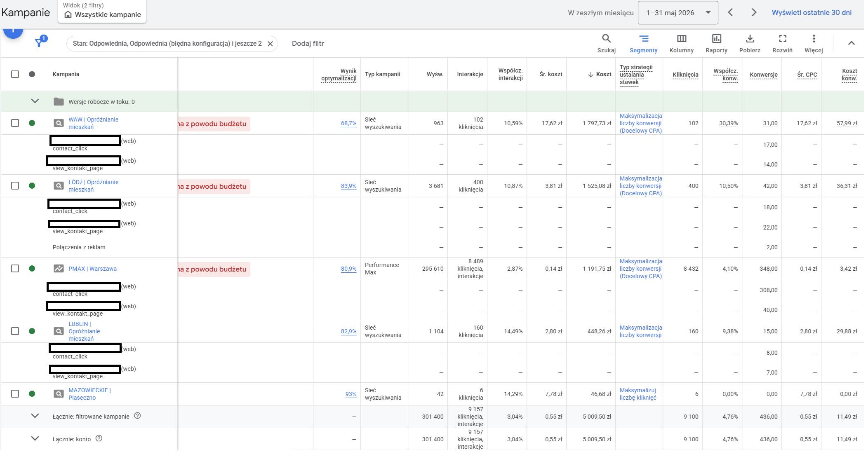The width and height of the screenshot is (868, 452).
Task: Expand Łącznie: filtrowane kampanie totals row
Action: 35,416
